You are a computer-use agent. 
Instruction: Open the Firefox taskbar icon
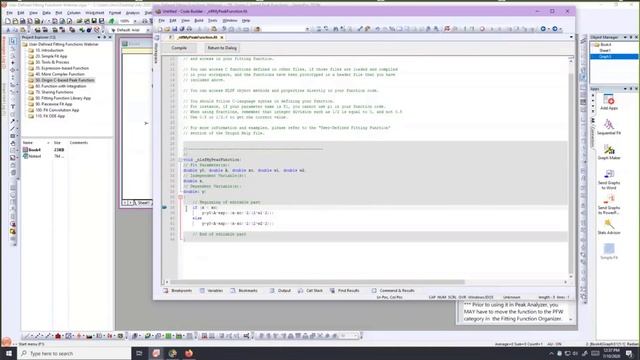[x=189, y=353]
